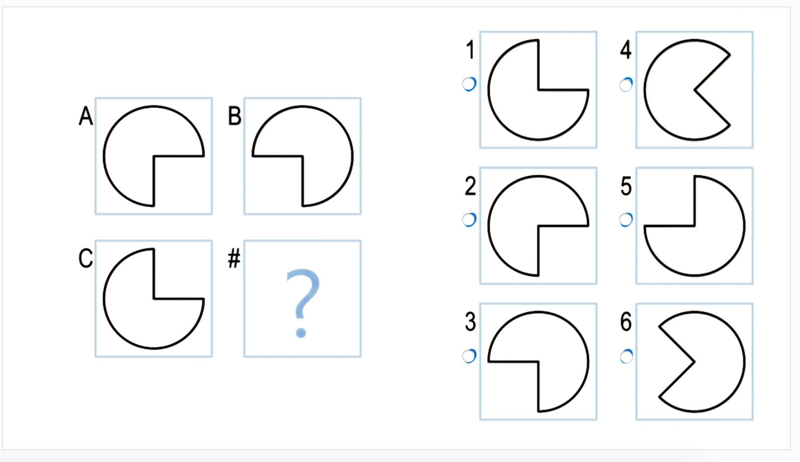Screen dimensions: 800x462
Task: Select radio button for answer 5
Action: tap(626, 220)
